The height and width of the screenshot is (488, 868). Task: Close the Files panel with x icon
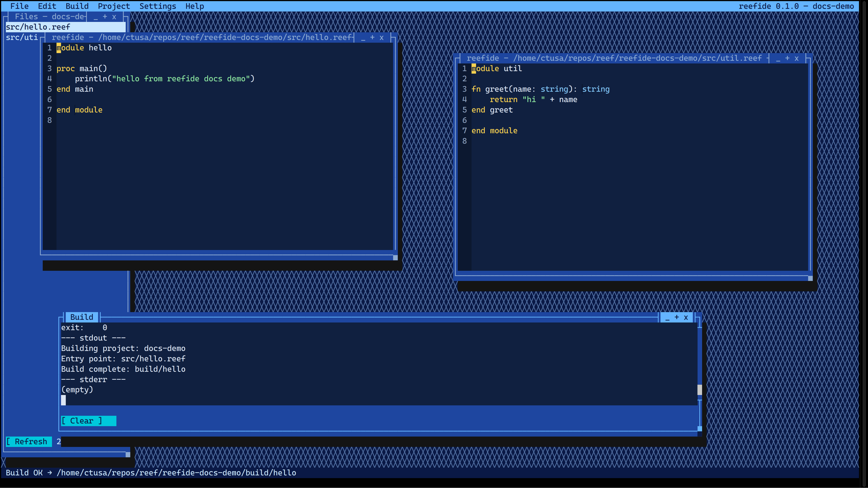coord(114,17)
